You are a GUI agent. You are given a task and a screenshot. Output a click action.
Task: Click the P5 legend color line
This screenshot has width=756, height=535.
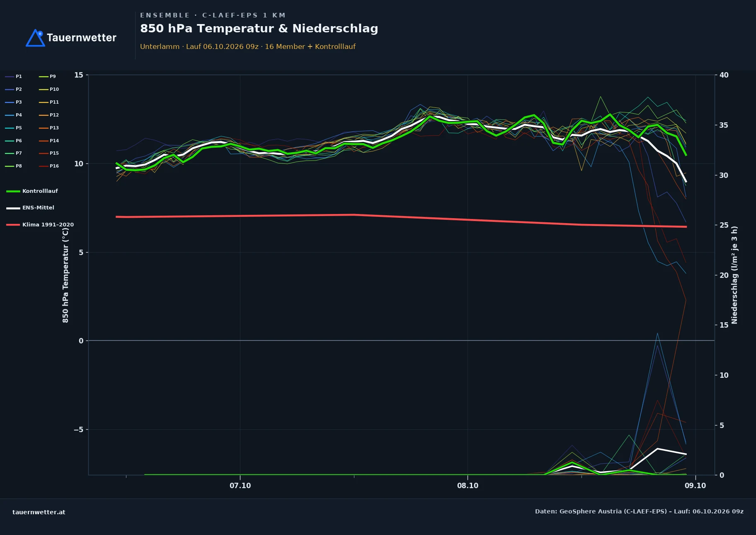coord(10,128)
